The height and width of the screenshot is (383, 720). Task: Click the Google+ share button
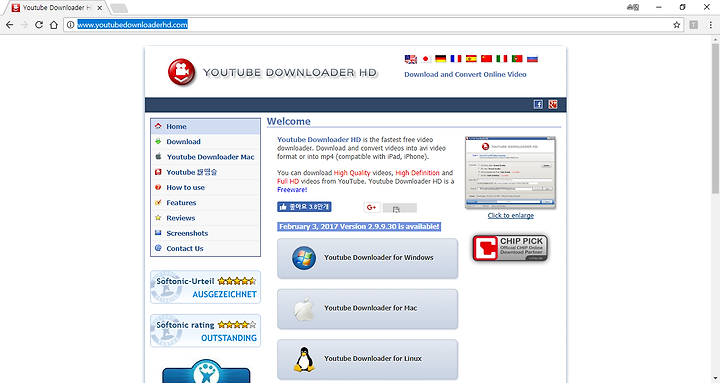371,208
